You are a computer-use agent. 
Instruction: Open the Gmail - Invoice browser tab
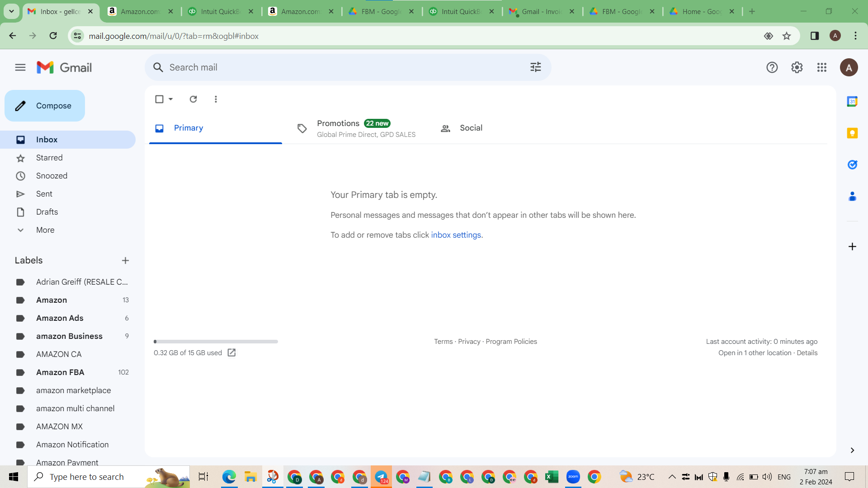[542, 11]
